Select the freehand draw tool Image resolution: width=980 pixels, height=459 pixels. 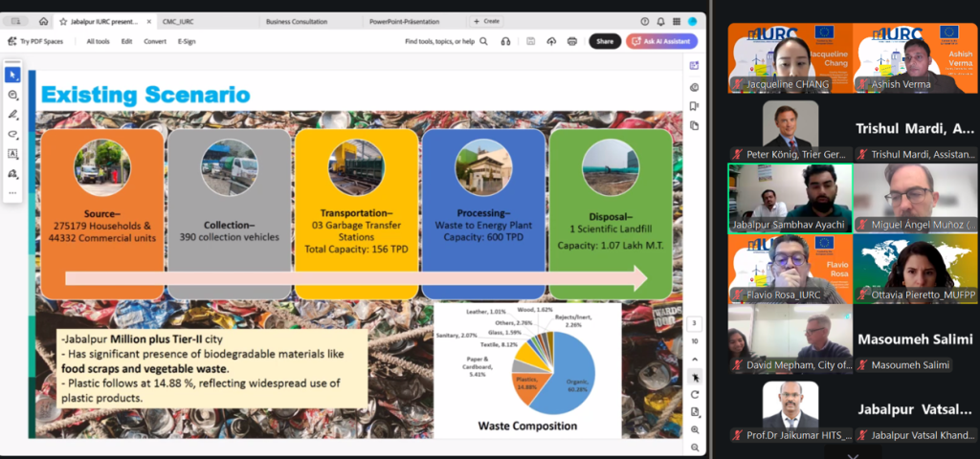pyautogui.click(x=12, y=134)
